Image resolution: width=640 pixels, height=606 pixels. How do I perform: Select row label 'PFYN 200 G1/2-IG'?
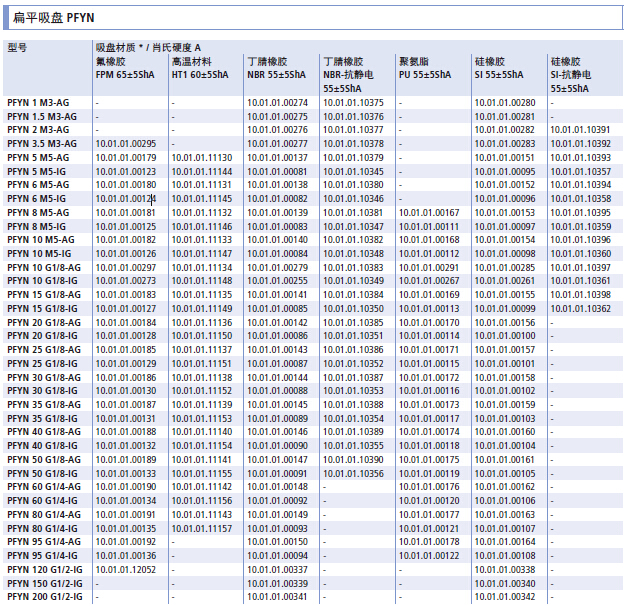tap(45, 597)
